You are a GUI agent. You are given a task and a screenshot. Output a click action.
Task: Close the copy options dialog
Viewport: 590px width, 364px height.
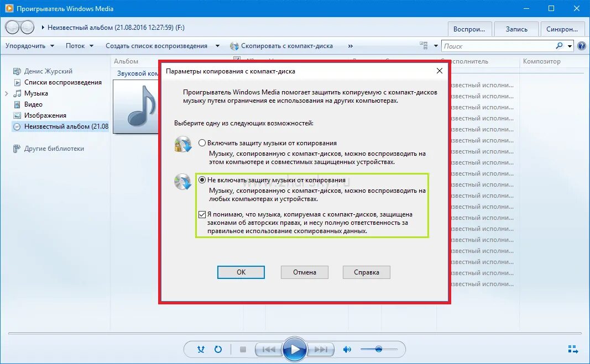pyautogui.click(x=439, y=71)
